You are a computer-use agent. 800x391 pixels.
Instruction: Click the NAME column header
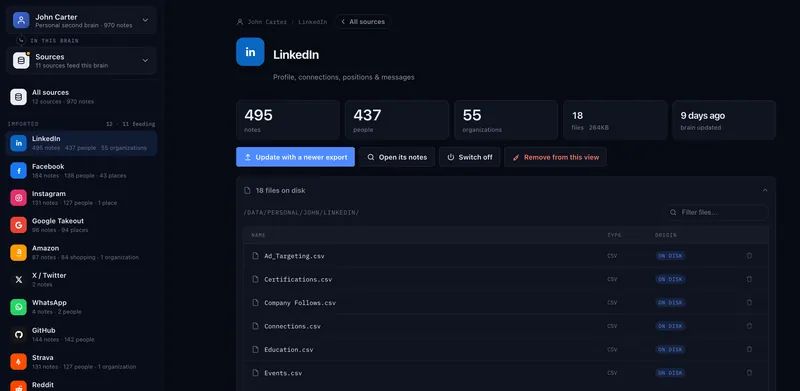[x=258, y=235]
